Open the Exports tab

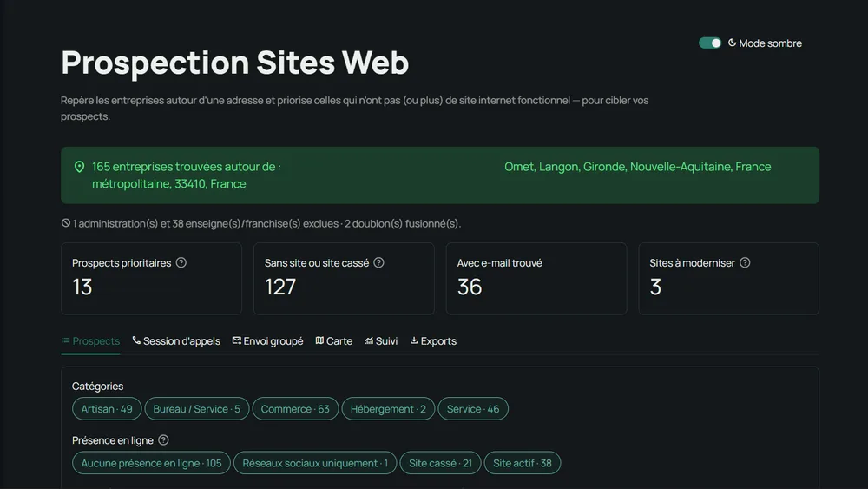click(x=433, y=341)
